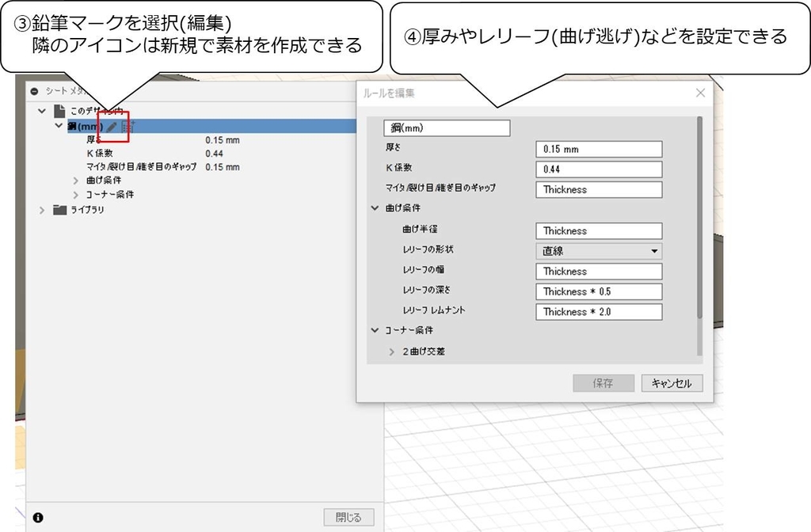
Task: Collapse the 曲げ条件 section in the edit dialog
Action: click(x=373, y=208)
